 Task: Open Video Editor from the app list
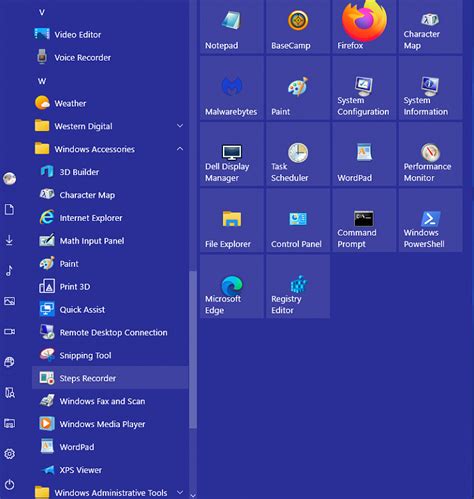pyautogui.click(x=110, y=34)
